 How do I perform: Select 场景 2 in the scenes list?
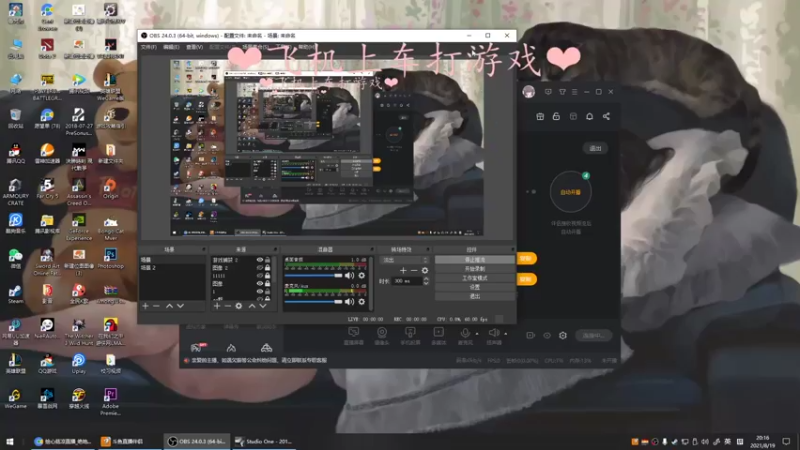[x=172, y=268]
